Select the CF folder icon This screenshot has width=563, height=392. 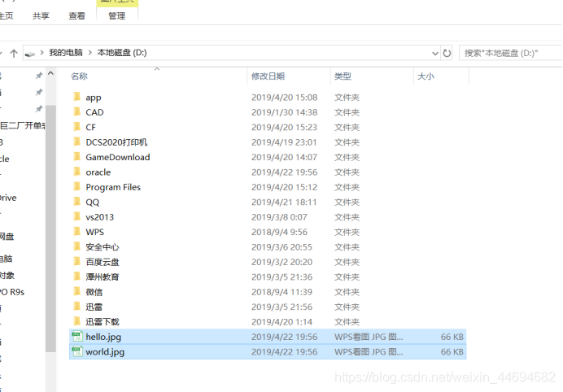[x=76, y=127]
